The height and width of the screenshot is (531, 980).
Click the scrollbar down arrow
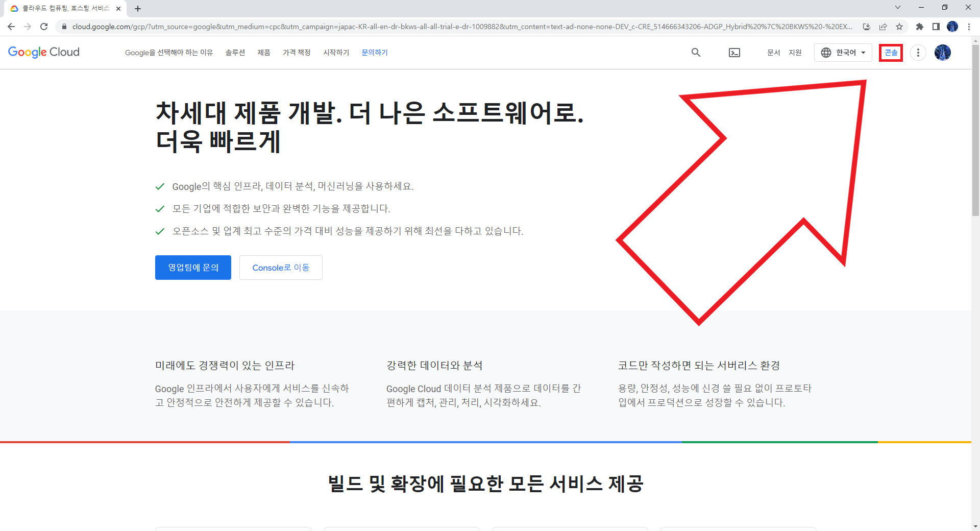coord(975,526)
